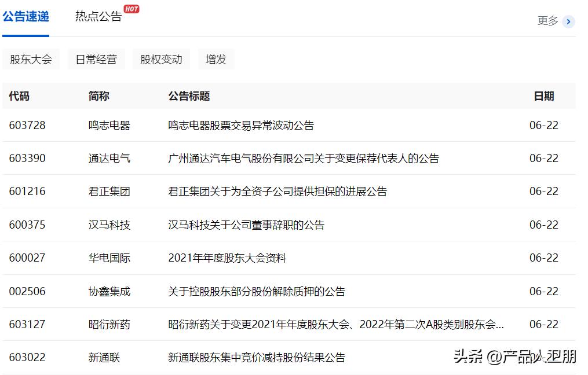
Task: Open the 2021年年度股东大会资料 announcement
Action: click(226, 258)
